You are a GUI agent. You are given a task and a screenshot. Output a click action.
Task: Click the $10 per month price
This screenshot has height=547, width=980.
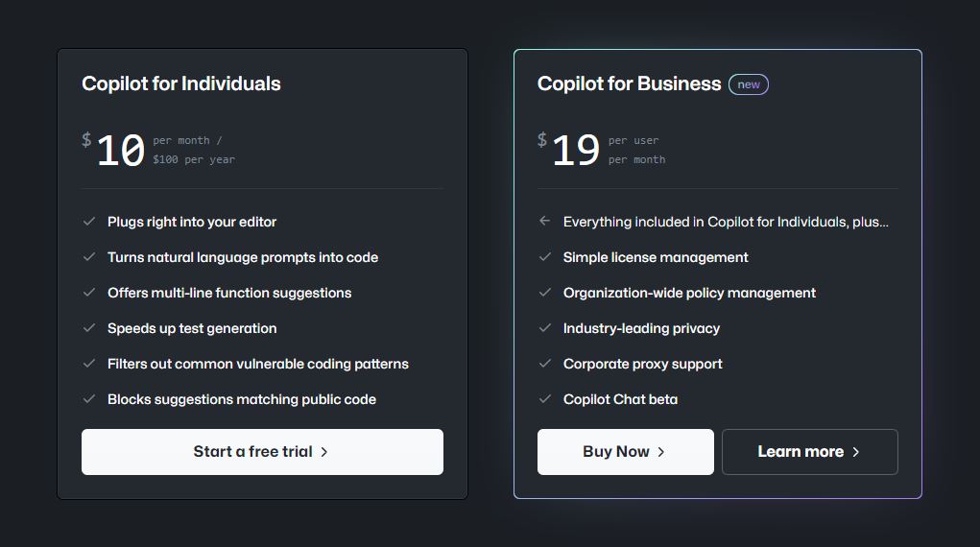tap(121, 151)
